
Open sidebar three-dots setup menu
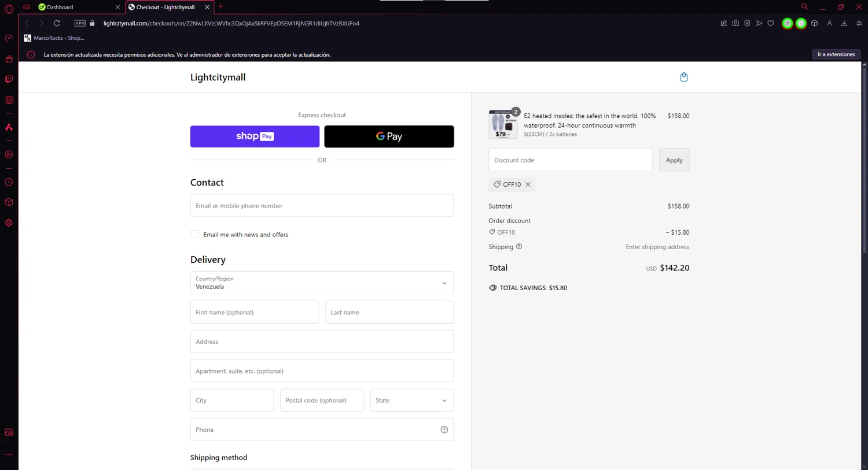pyautogui.click(x=9, y=454)
